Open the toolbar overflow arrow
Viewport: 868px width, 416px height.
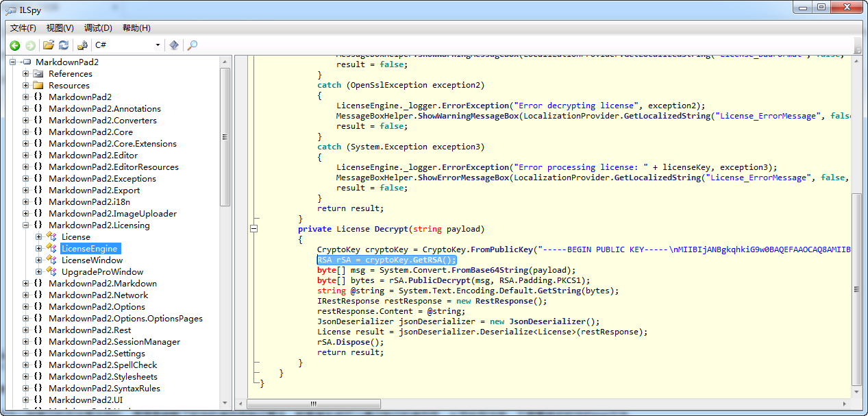(x=858, y=49)
